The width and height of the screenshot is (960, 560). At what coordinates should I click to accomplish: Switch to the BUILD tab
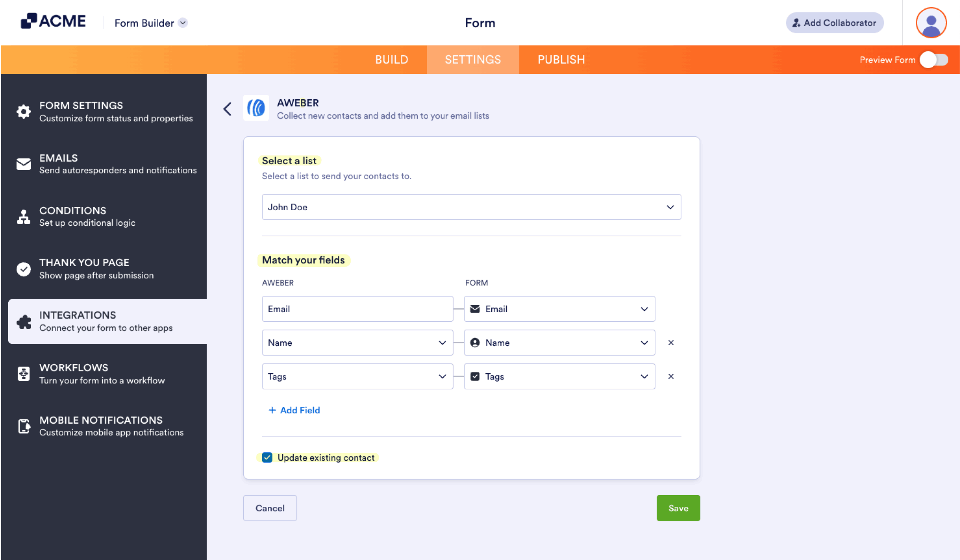[391, 59]
